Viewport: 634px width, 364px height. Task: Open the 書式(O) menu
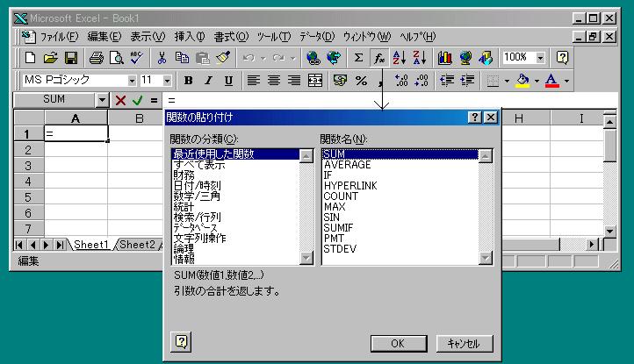click(x=231, y=37)
